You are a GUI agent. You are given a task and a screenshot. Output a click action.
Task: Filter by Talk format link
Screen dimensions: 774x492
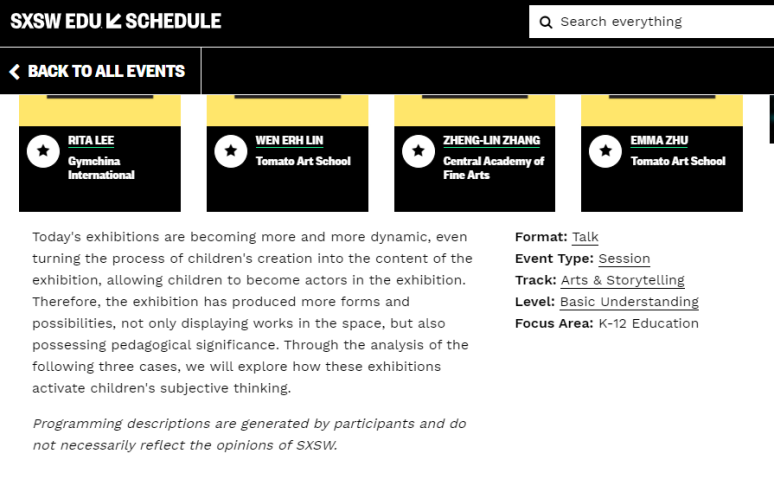[585, 237]
